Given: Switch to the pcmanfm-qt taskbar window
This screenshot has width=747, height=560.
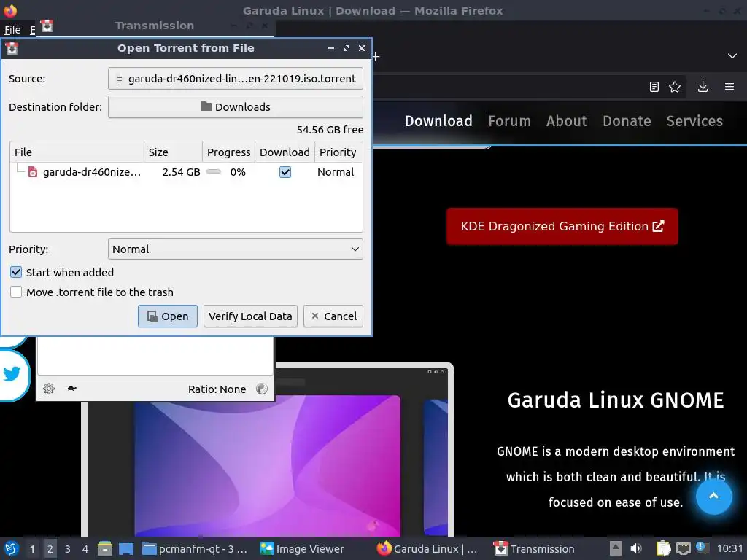Looking at the screenshot, I should 196,548.
